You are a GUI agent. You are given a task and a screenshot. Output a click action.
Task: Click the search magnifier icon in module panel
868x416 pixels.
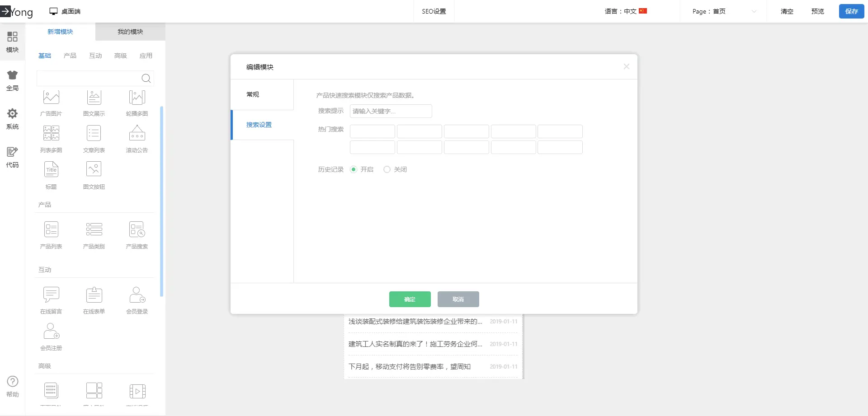click(x=146, y=79)
